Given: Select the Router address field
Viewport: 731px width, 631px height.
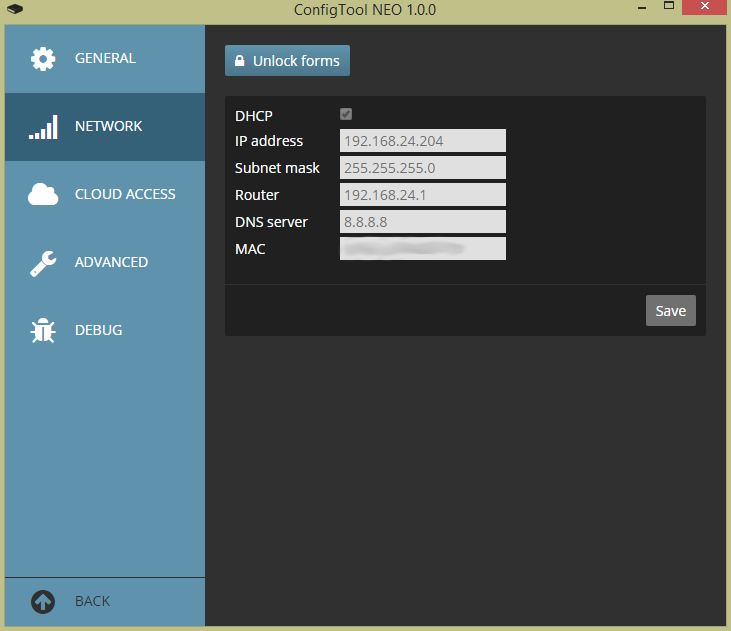Looking at the screenshot, I should click(x=423, y=195).
